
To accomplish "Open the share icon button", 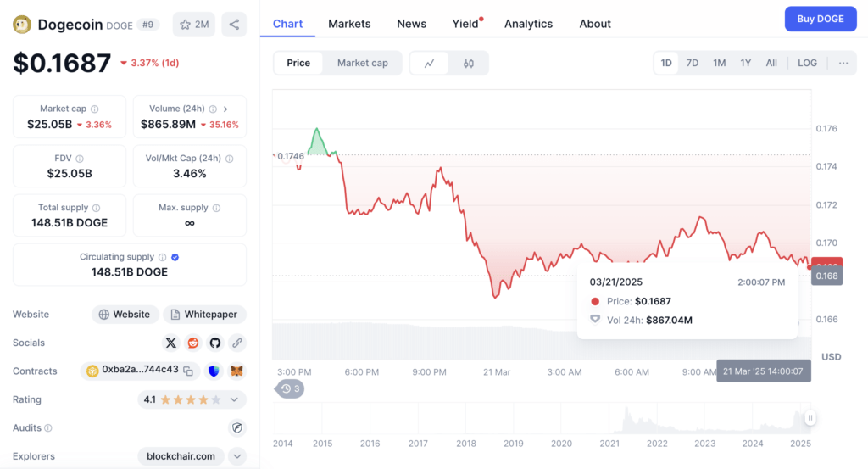I will tap(234, 25).
